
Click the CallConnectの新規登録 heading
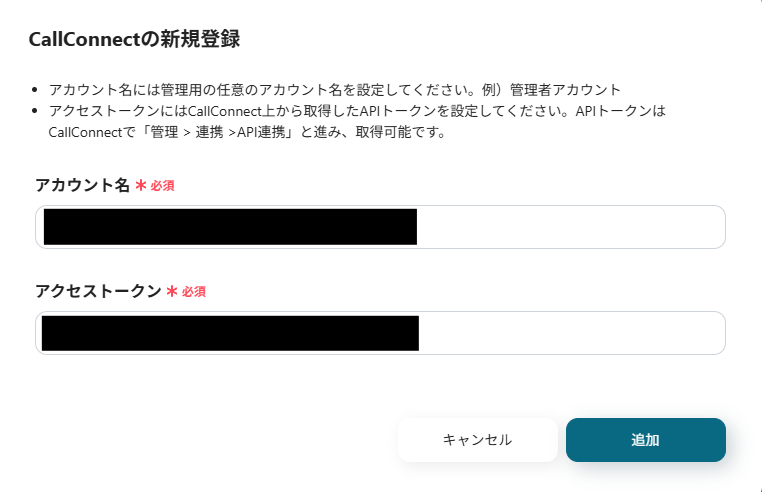134,40
